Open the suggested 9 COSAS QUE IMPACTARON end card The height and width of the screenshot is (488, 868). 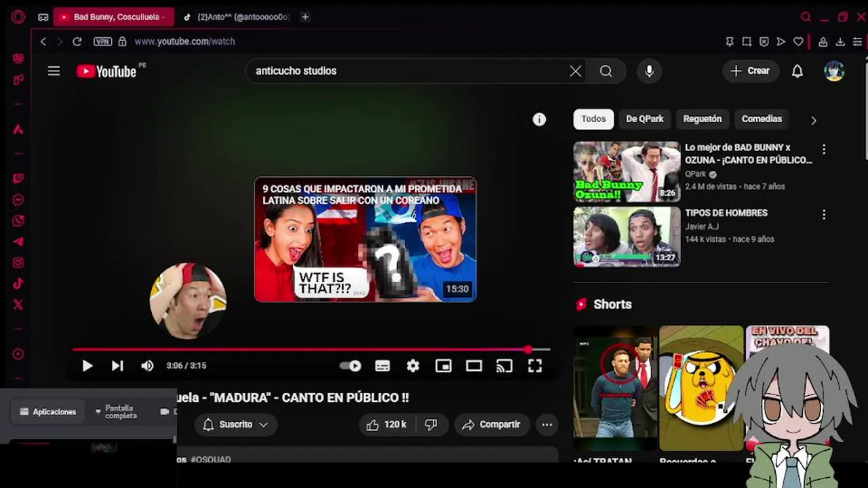(x=365, y=239)
